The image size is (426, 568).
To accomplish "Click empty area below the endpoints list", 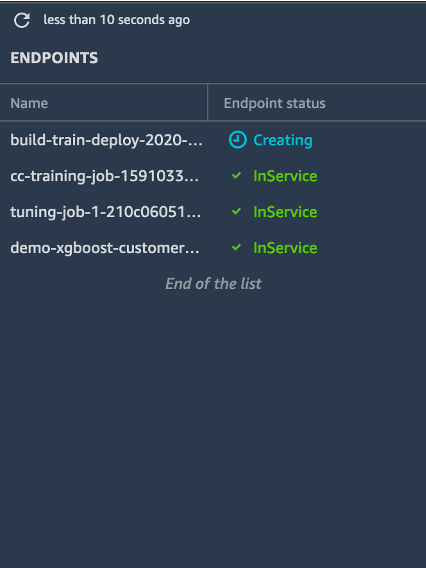I will 213,417.
